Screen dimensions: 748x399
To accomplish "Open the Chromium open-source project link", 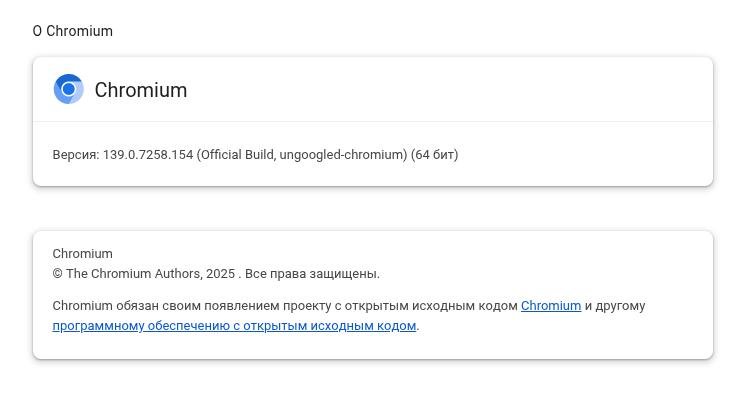I will tap(551, 305).
